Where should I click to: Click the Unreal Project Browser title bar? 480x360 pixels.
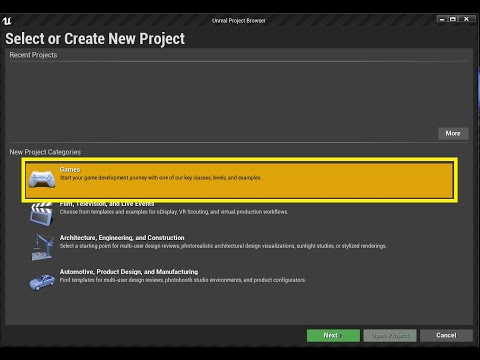(x=239, y=21)
